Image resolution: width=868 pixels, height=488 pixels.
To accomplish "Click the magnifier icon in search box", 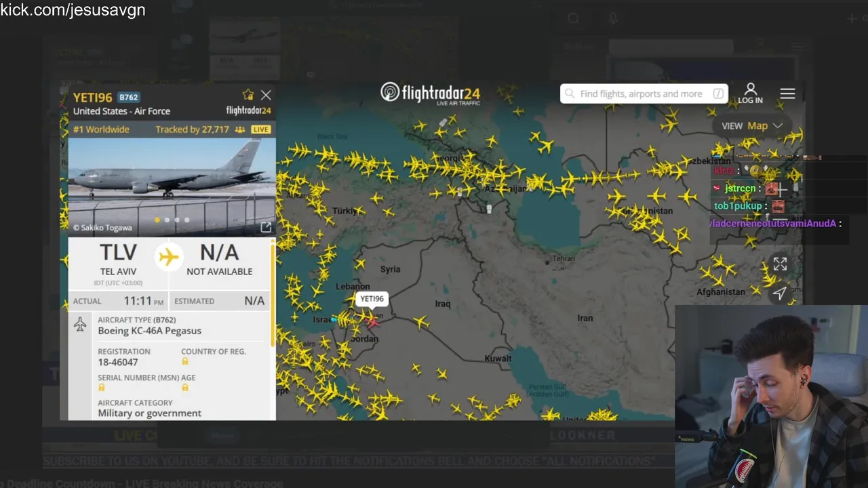I will click(x=570, y=94).
